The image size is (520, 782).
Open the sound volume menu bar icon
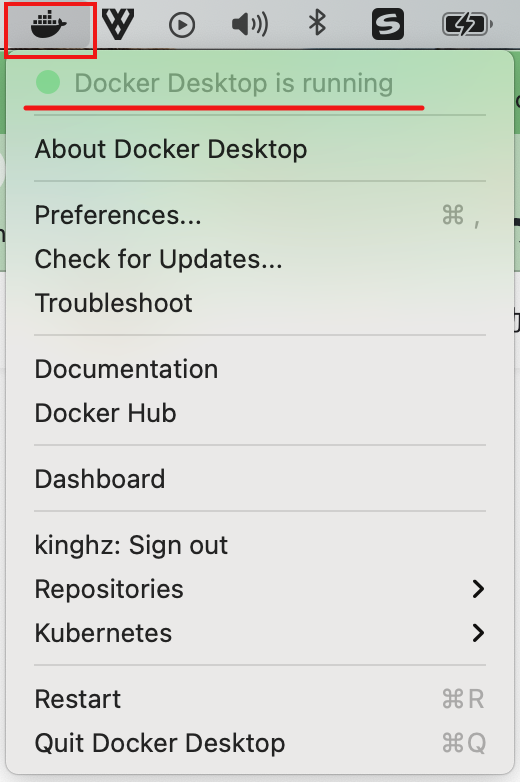pyautogui.click(x=250, y=24)
